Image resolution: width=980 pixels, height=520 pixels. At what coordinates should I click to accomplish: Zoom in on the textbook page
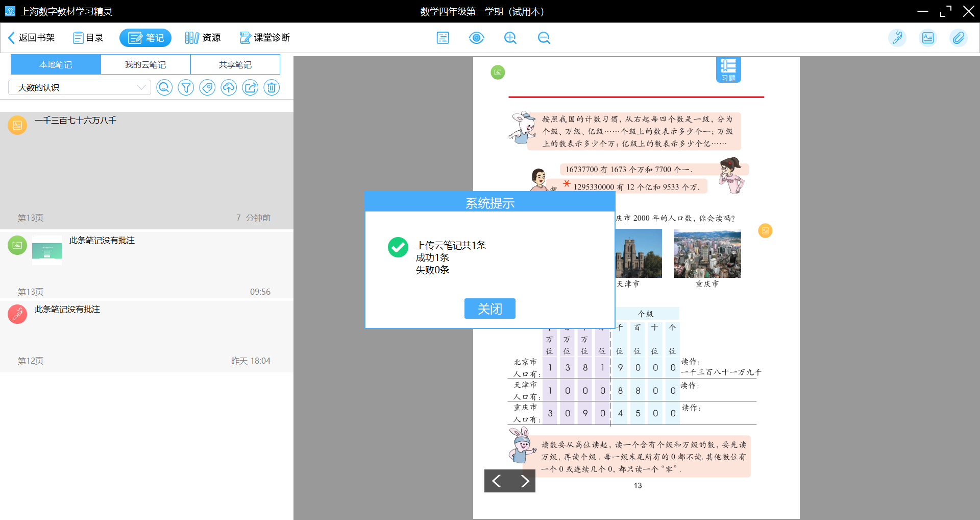(x=510, y=38)
